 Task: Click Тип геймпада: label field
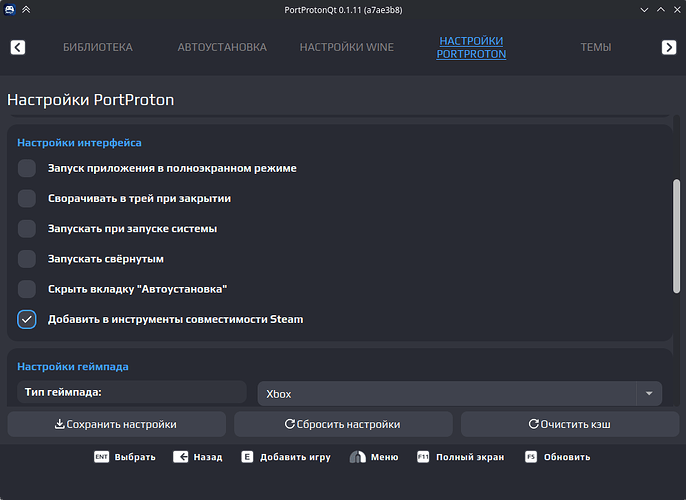(132, 392)
